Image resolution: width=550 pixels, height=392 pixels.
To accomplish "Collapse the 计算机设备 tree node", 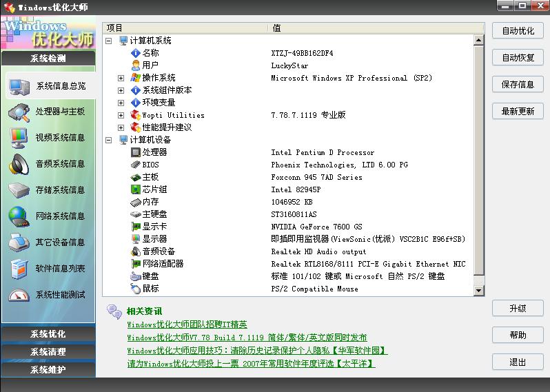I will tap(109, 140).
